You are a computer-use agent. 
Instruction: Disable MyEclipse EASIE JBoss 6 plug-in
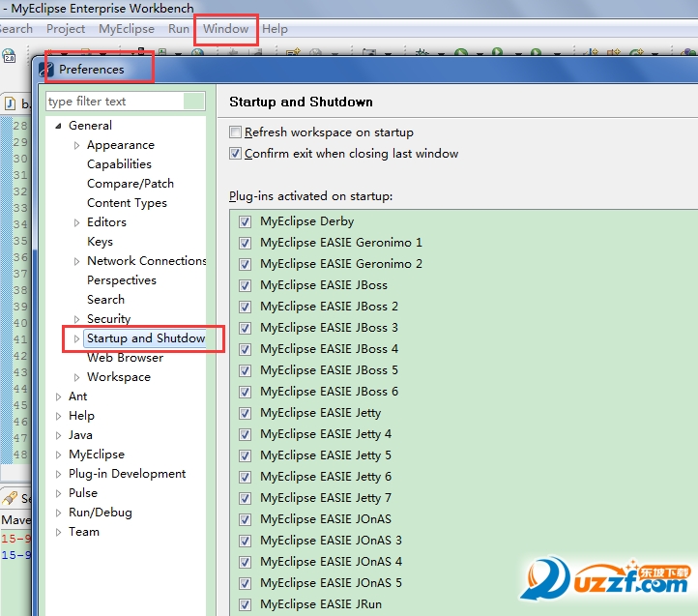pos(245,392)
